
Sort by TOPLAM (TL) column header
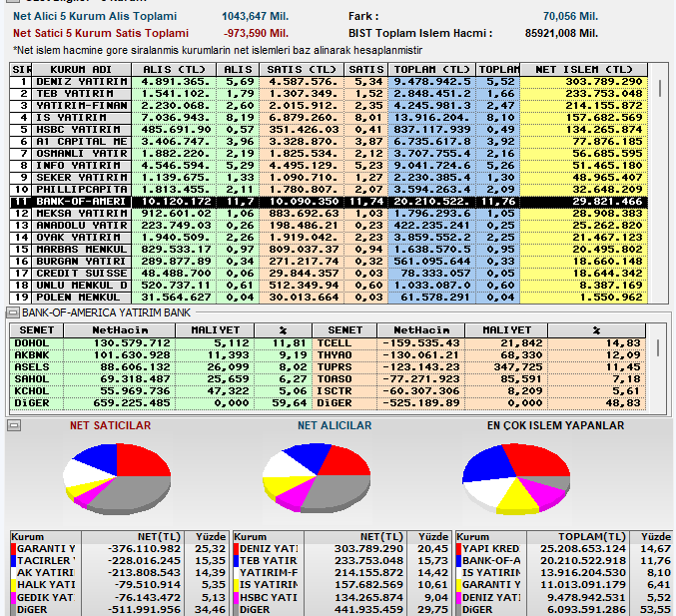click(431, 70)
